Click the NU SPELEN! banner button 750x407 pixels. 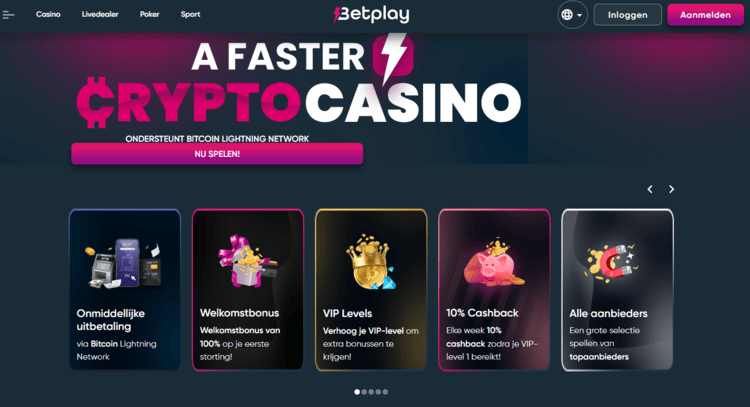217,154
